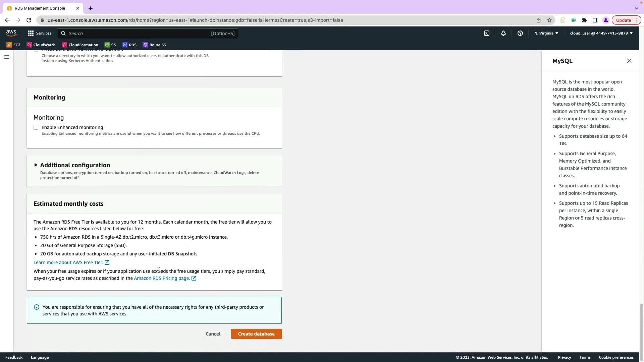Enable Enhanced monitoring checkbox

click(36, 127)
